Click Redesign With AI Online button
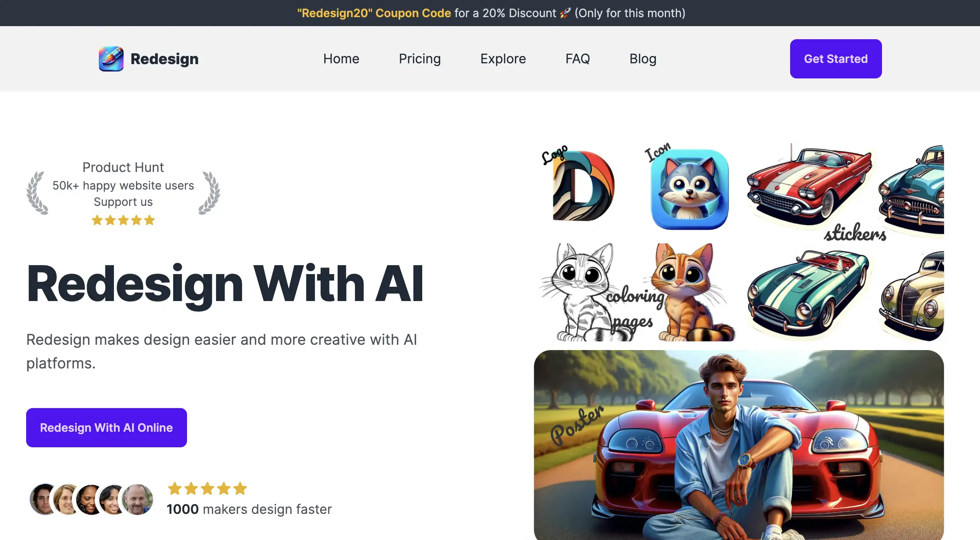Viewport: 980px width, 540px height. 107,428
